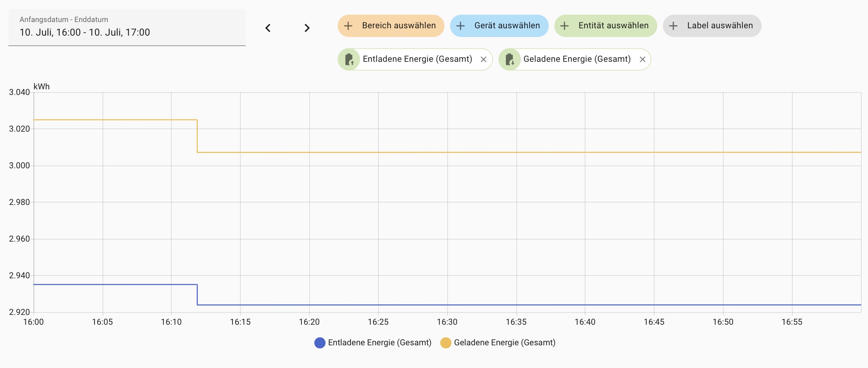Go to next time period arrow
Viewport: 868px width, 368px height.
click(x=307, y=28)
